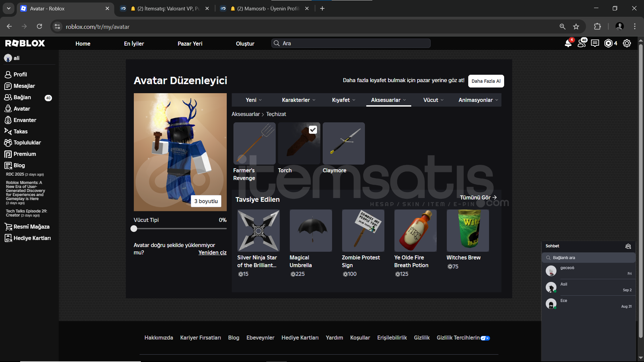Click the Vücut Tipi slider handle
This screenshot has width=644, height=362.
point(134,229)
